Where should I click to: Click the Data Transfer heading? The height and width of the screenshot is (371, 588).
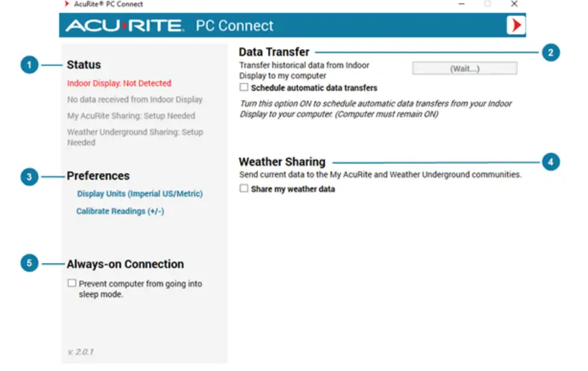(x=274, y=52)
